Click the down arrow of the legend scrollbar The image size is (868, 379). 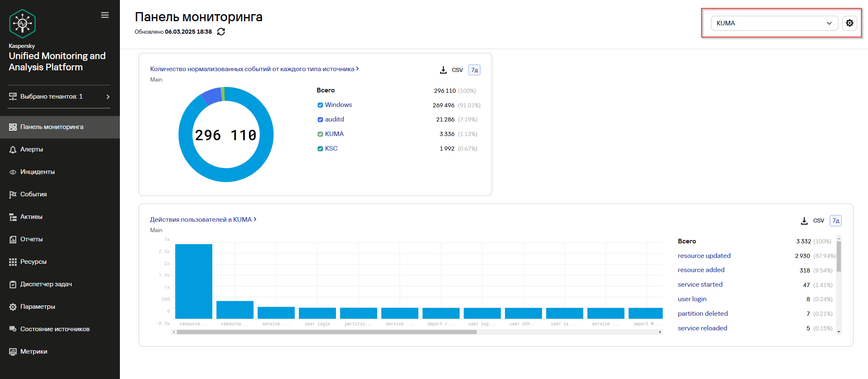839,332
